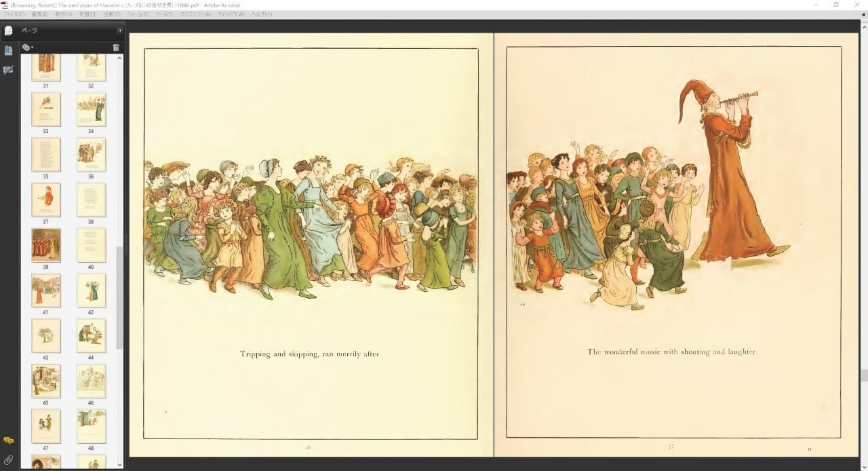Select the highlighted page 39 thumbnail
This screenshot has height=471, width=868.
click(46, 245)
